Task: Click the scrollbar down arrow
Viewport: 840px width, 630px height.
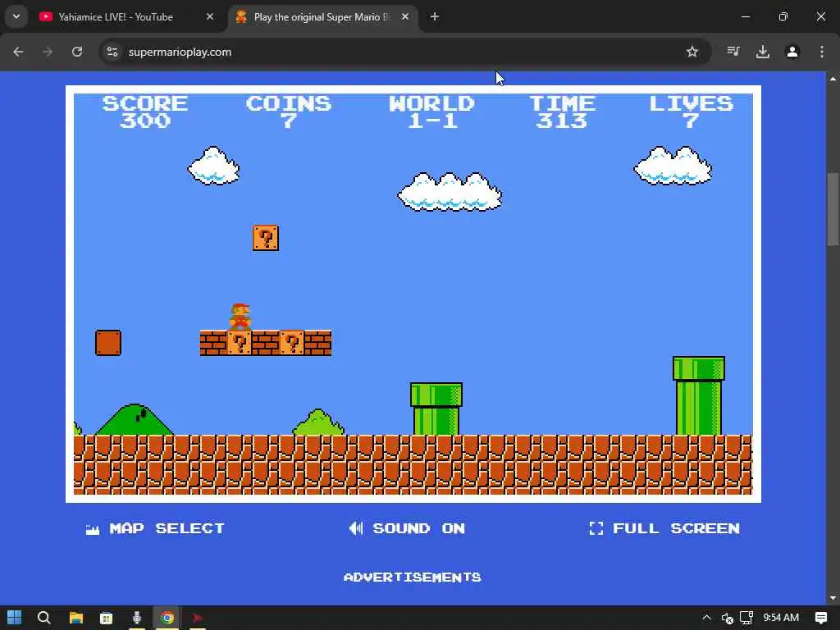Action: (x=833, y=598)
